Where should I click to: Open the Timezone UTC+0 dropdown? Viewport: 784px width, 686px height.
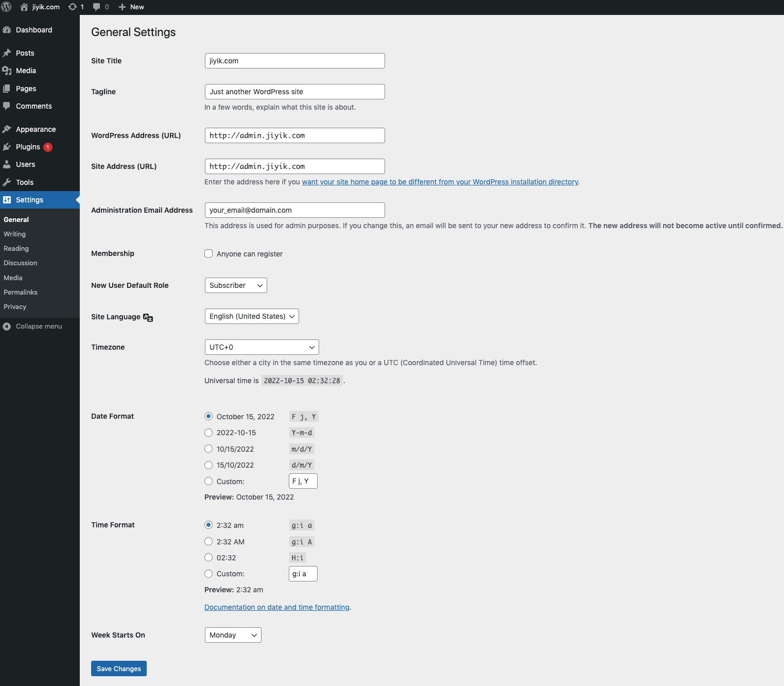(x=262, y=347)
